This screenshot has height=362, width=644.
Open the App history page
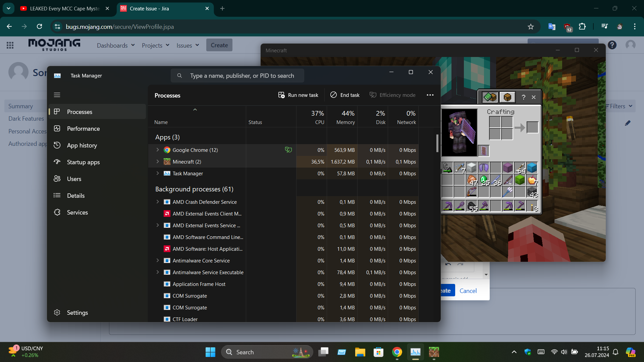tap(82, 145)
